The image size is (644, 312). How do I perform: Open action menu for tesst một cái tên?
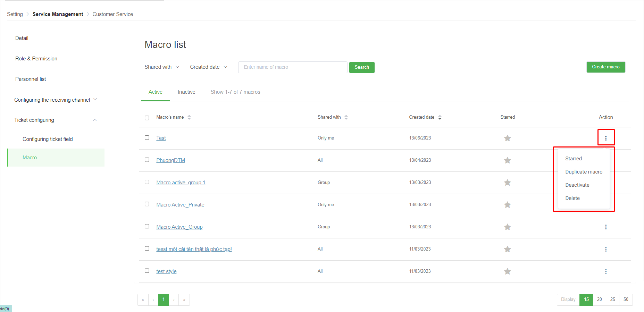[606, 249]
